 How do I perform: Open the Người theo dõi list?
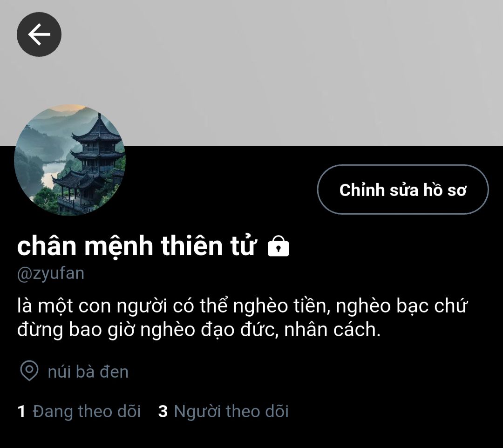(224, 411)
